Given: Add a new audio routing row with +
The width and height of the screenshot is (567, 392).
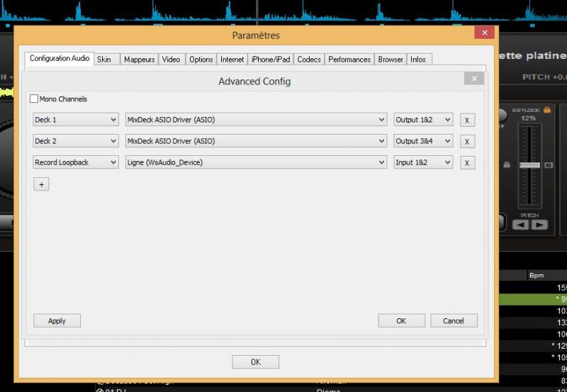Looking at the screenshot, I should (x=41, y=184).
